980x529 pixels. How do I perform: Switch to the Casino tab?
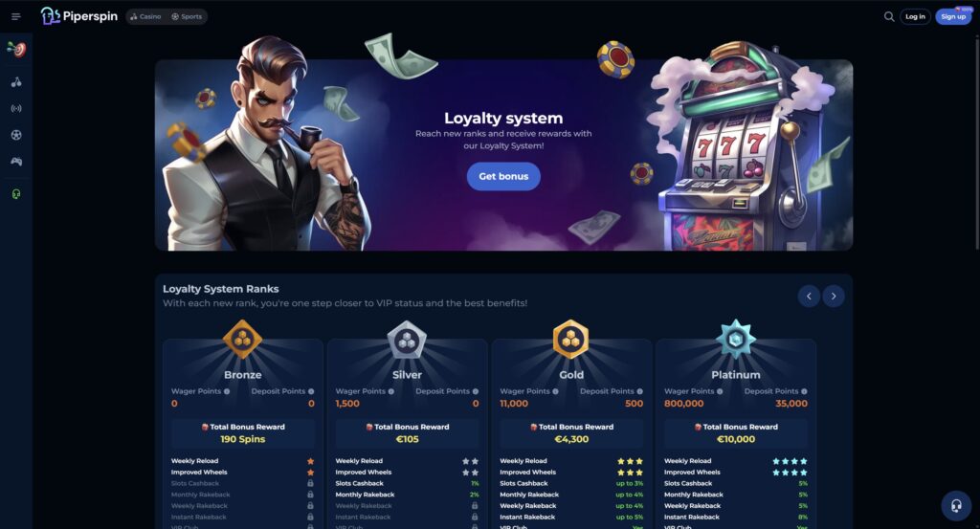point(145,17)
